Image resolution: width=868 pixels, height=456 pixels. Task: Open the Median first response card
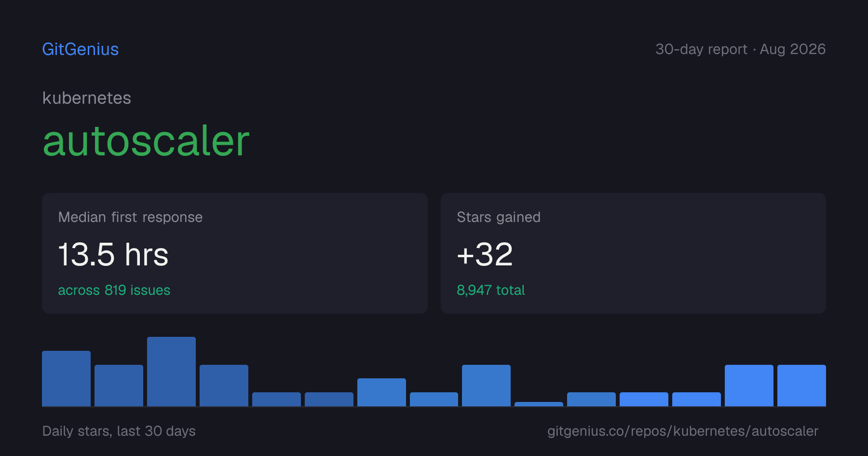pyautogui.click(x=235, y=253)
